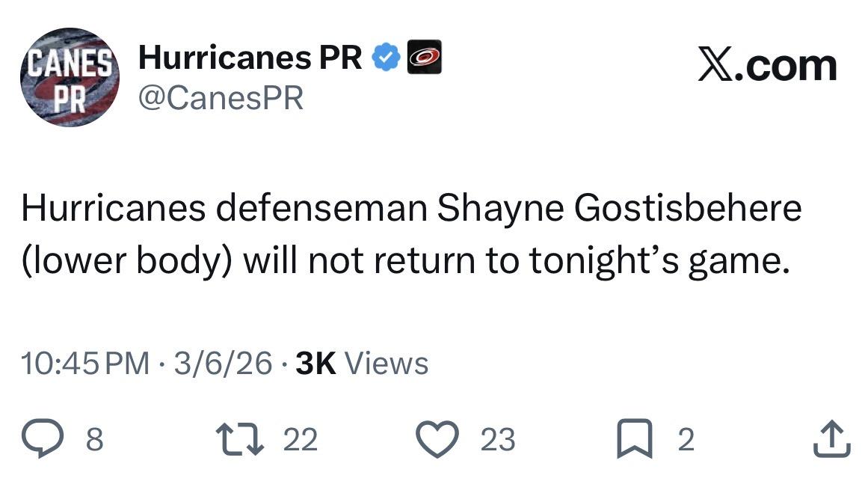Image resolution: width=868 pixels, height=502 pixels.
Task: View the 3K Views analytics
Action: pos(362,364)
